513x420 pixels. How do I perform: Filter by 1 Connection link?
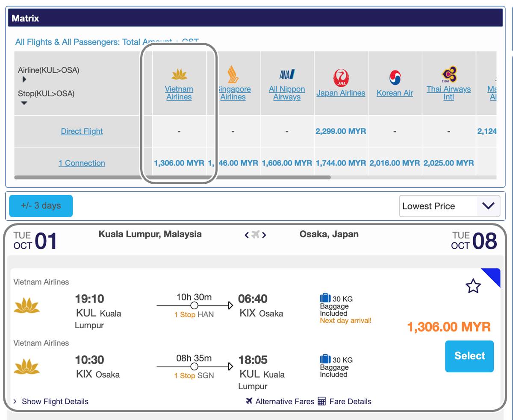click(x=82, y=163)
